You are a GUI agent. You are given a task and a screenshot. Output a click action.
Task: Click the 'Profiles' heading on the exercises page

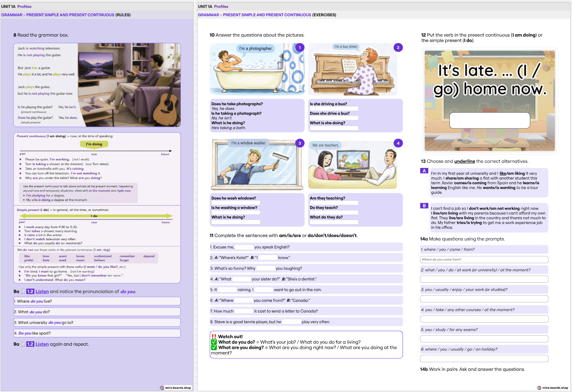(x=221, y=7)
